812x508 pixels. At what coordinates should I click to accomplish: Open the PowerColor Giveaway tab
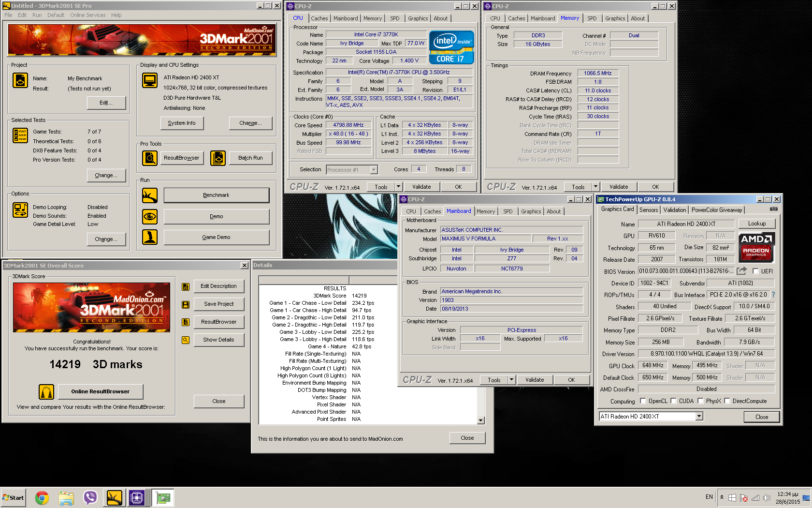pyautogui.click(x=716, y=210)
